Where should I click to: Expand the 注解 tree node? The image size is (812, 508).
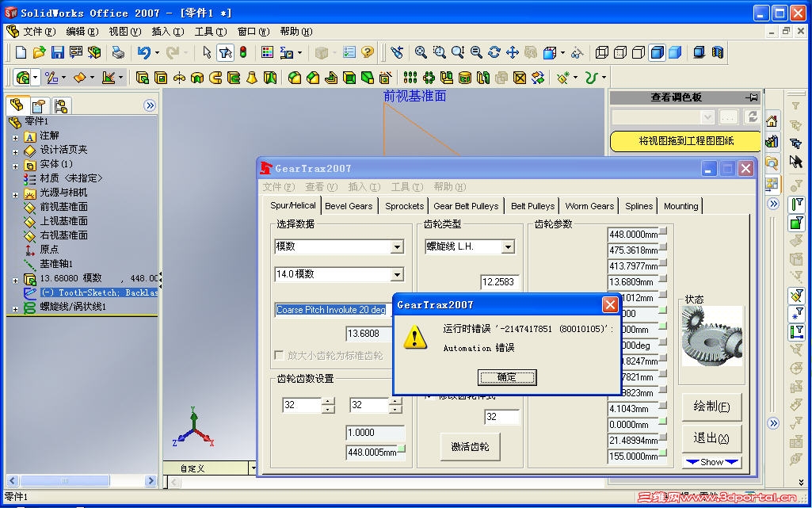tap(15, 138)
